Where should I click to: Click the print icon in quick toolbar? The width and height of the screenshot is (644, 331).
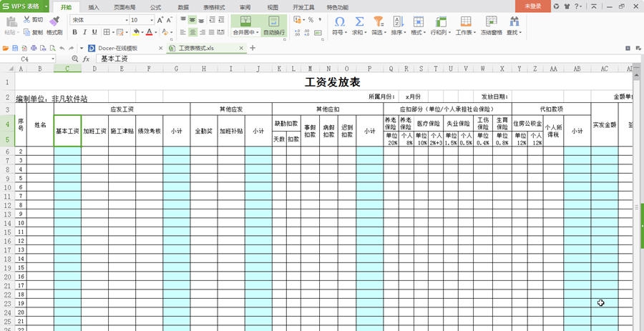34,49
